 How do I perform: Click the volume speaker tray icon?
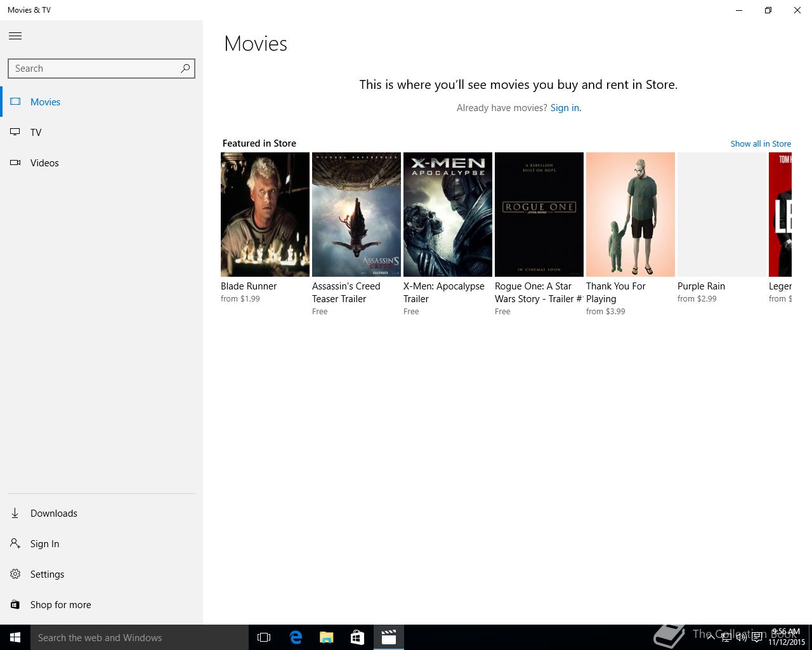pyautogui.click(x=741, y=637)
